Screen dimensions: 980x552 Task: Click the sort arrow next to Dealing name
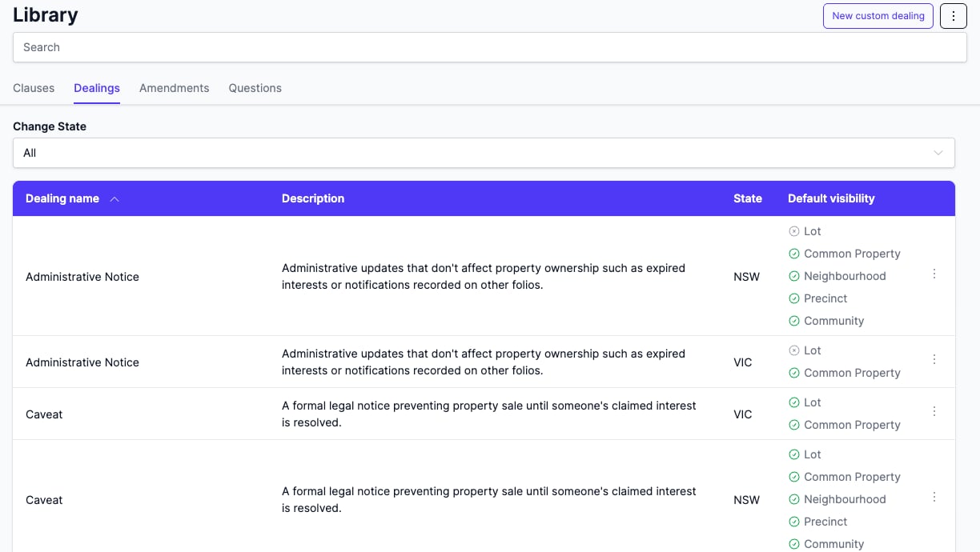114,199
